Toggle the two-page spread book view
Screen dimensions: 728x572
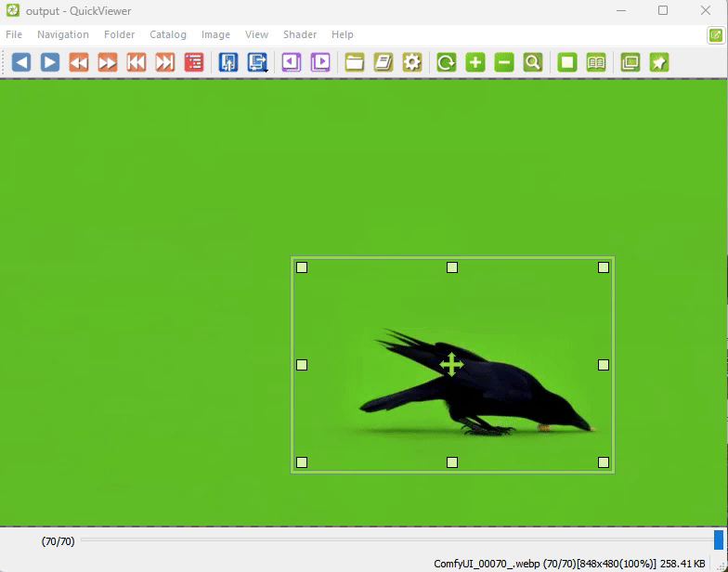596,62
